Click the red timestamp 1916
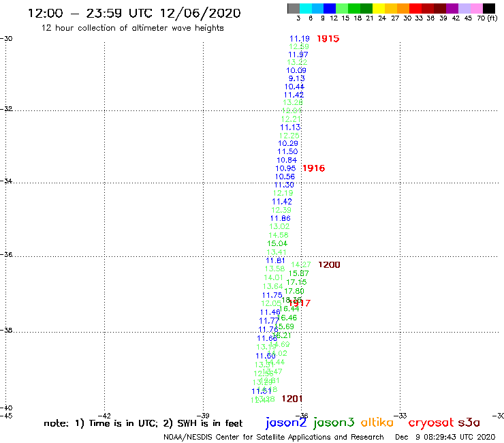504x443 pixels. (x=314, y=168)
